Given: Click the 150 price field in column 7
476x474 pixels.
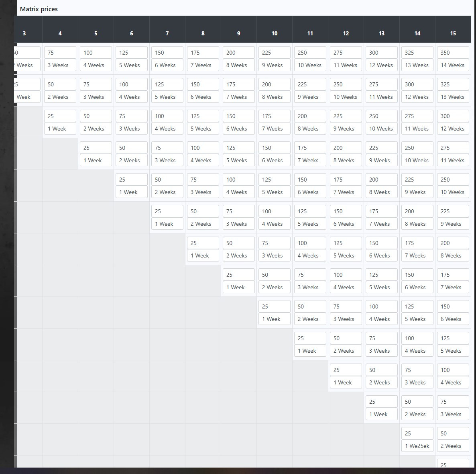Looking at the screenshot, I should click(167, 53).
